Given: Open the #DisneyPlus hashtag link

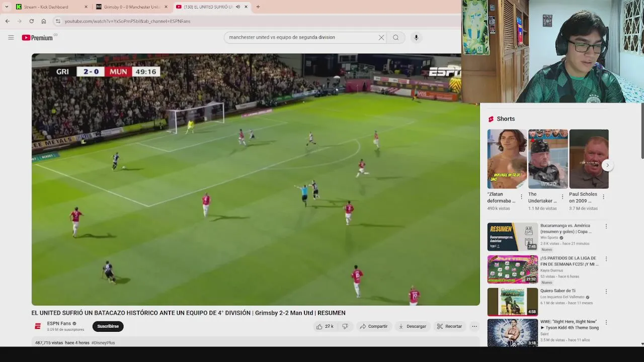Looking at the screenshot, I should point(103,342).
